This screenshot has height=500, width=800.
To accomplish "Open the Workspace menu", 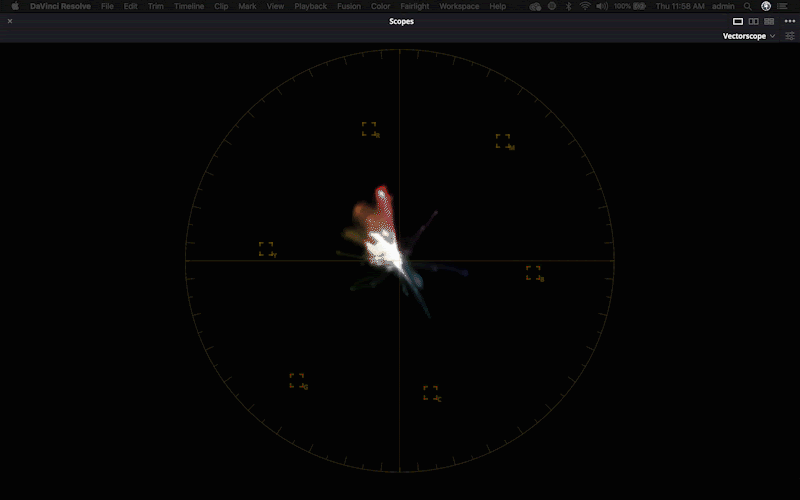I will coord(459,6).
